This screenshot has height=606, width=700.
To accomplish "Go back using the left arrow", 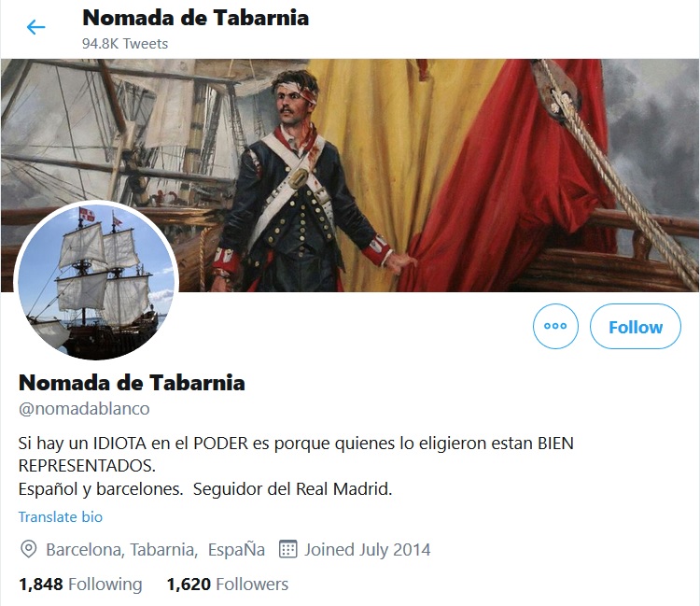I will click(35, 27).
